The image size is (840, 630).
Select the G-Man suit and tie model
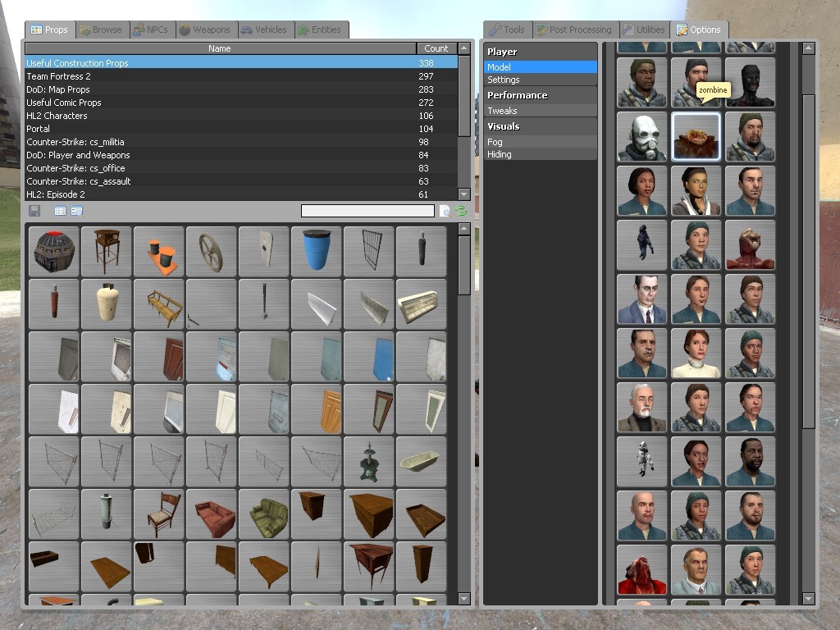click(x=641, y=299)
